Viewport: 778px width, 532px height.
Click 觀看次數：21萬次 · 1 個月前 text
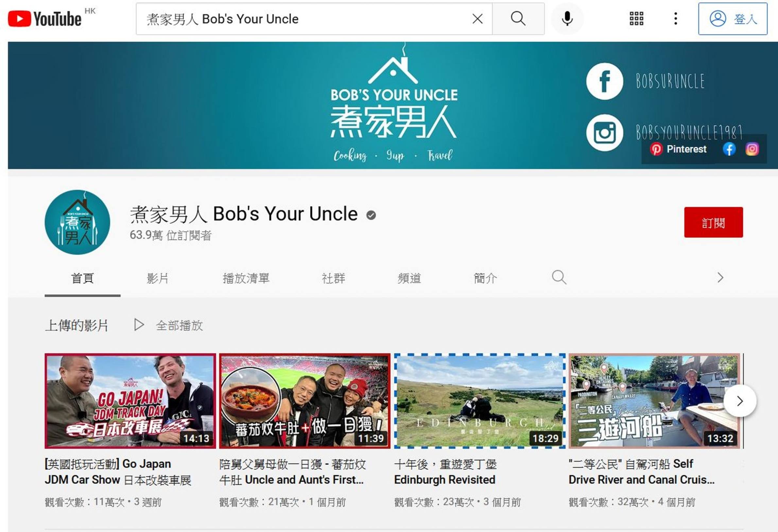[x=283, y=502]
